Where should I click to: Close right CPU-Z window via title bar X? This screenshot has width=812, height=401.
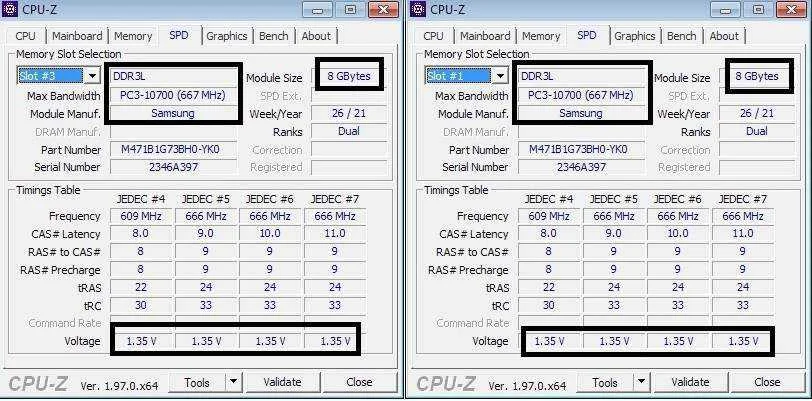tap(792, 10)
